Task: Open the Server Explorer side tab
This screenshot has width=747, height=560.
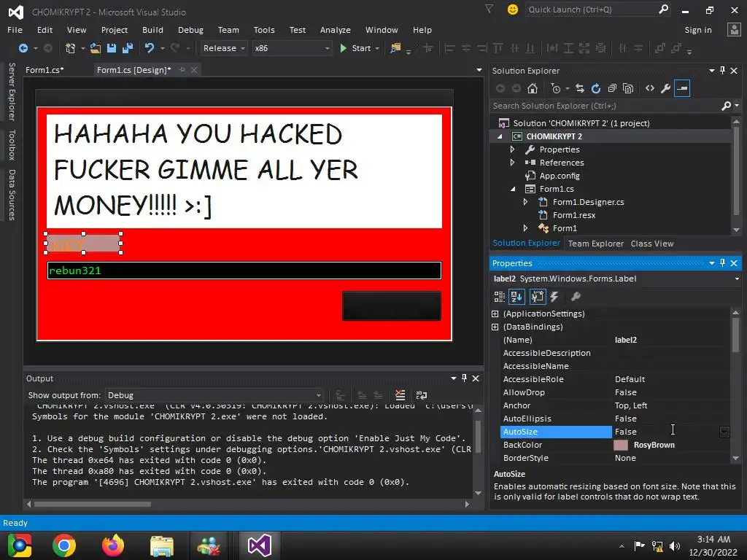Action: tap(12, 91)
